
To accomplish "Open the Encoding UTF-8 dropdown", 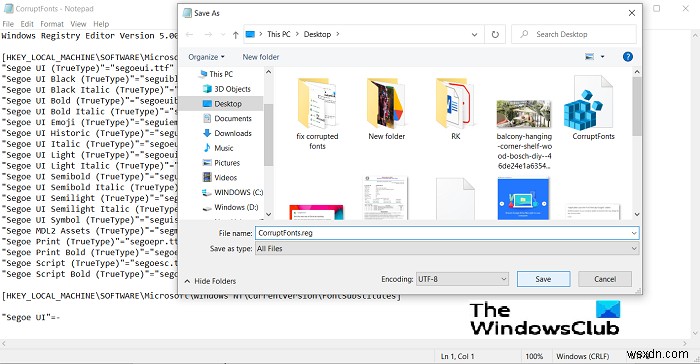I will click(462, 279).
